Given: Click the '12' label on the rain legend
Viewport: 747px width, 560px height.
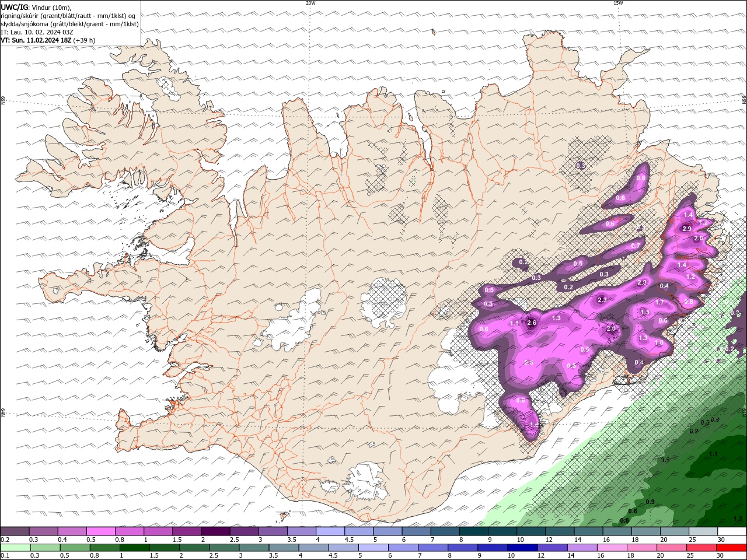Looking at the screenshot, I should pos(540,556).
